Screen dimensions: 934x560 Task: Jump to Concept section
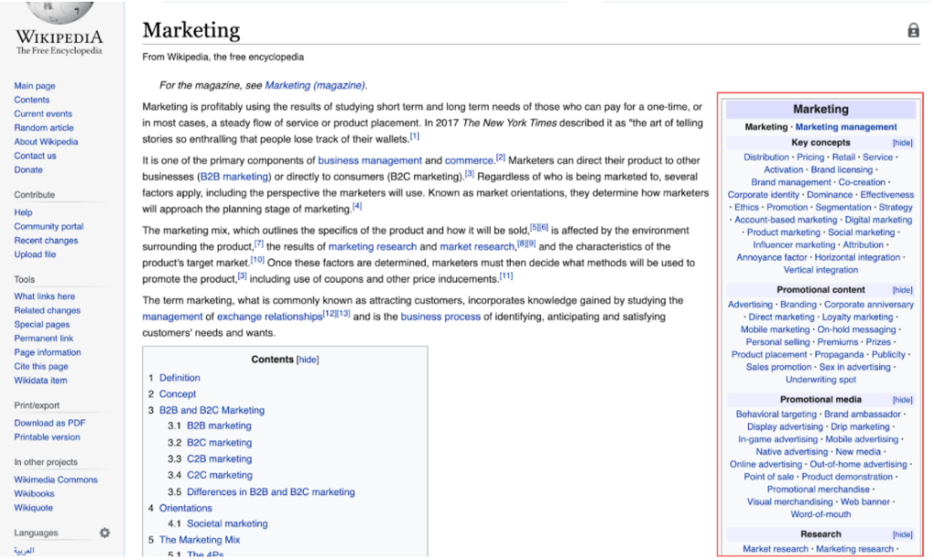click(177, 394)
